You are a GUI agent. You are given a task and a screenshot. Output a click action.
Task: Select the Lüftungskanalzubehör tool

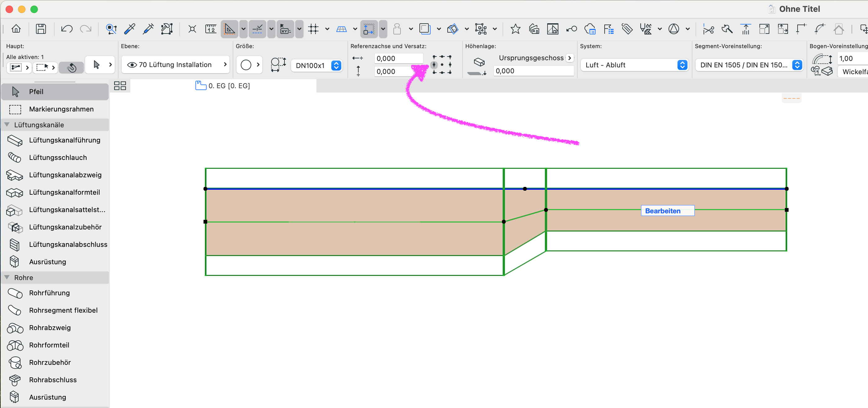click(55, 227)
